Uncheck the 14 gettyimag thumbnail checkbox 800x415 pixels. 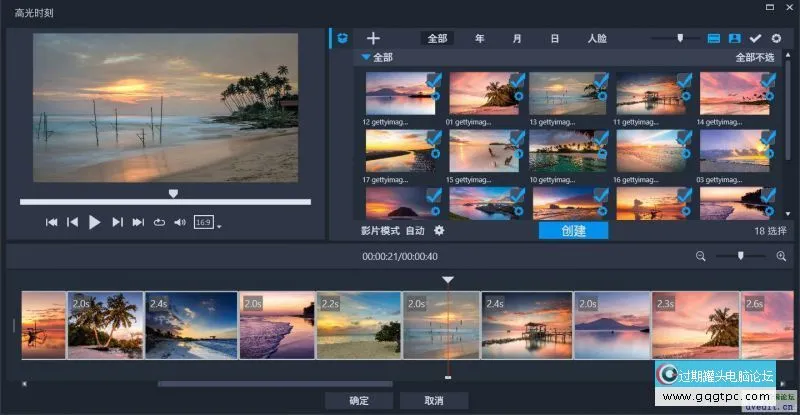click(767, 80)
